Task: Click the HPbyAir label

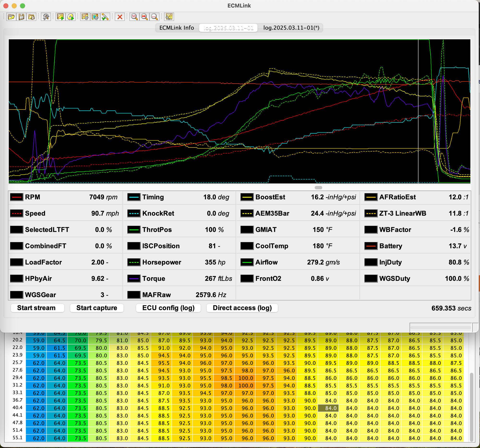Action: [x=38, y=279]
